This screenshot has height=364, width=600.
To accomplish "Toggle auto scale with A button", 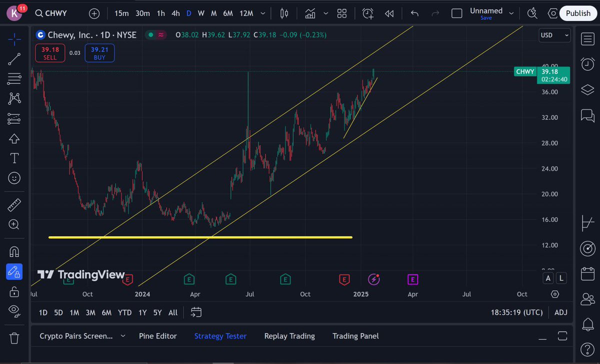I will point(548,278).
